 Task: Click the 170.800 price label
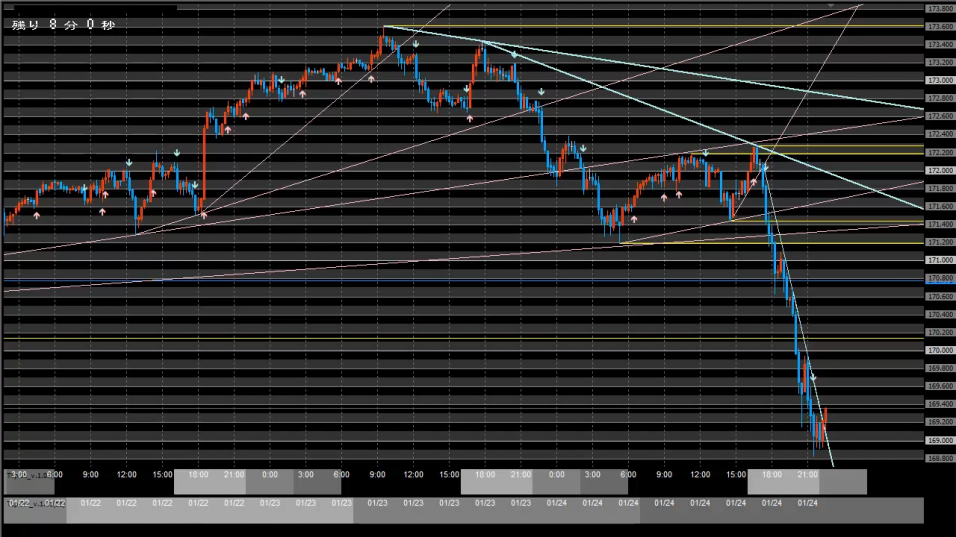940,278
